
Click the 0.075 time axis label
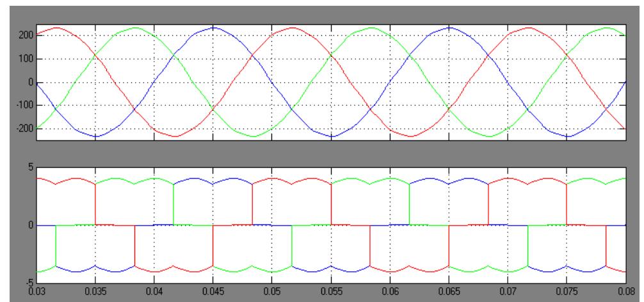(567, 291)
